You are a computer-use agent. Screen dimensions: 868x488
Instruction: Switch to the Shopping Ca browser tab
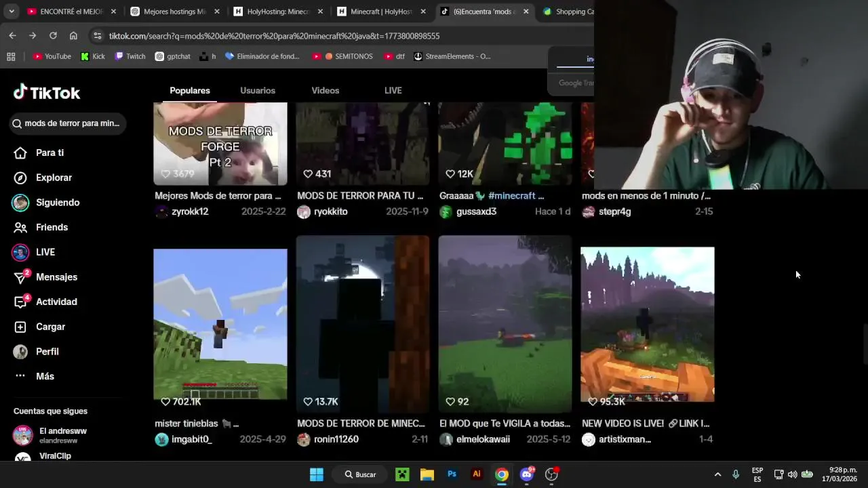[567, 12]
